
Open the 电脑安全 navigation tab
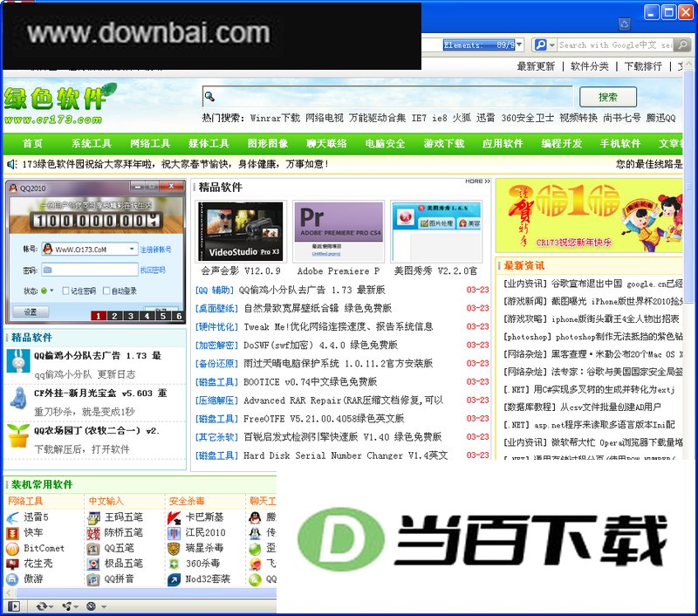pyautogui.click(x=385, y=143)
